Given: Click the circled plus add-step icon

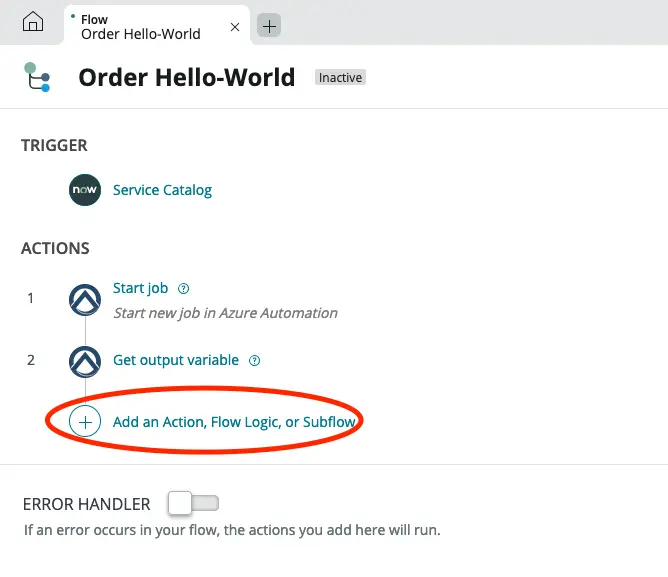Looking at the screenshot, I should pos(85,422).
